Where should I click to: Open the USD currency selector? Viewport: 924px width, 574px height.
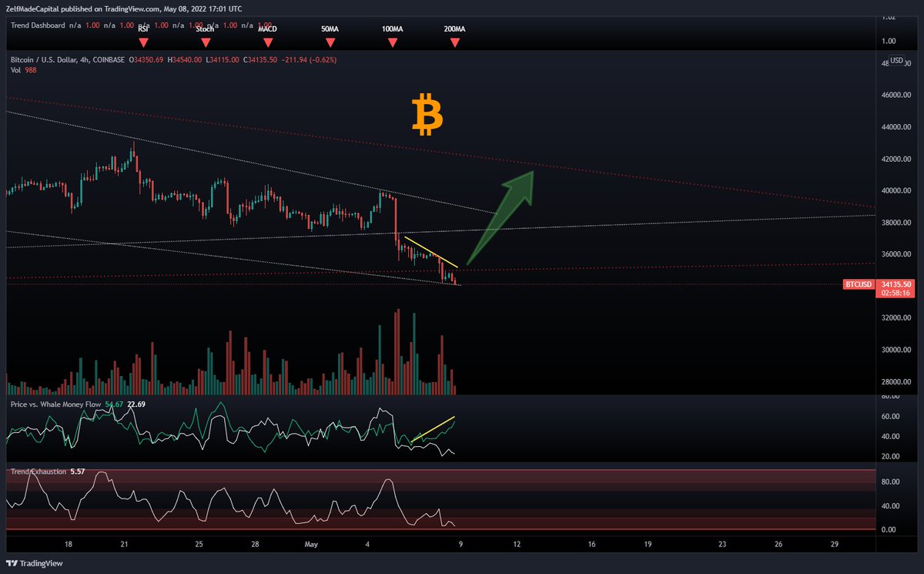coord(897,60)
